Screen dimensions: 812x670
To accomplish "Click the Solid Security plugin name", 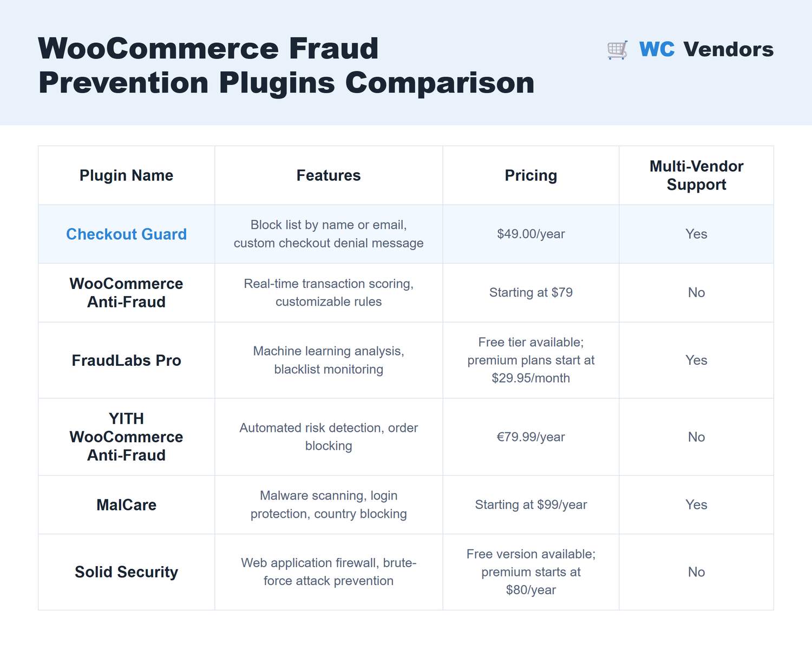I will (x=126, y=572).
